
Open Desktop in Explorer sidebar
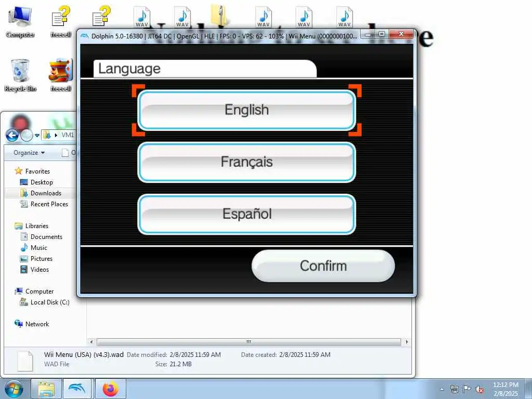(37, 182)
